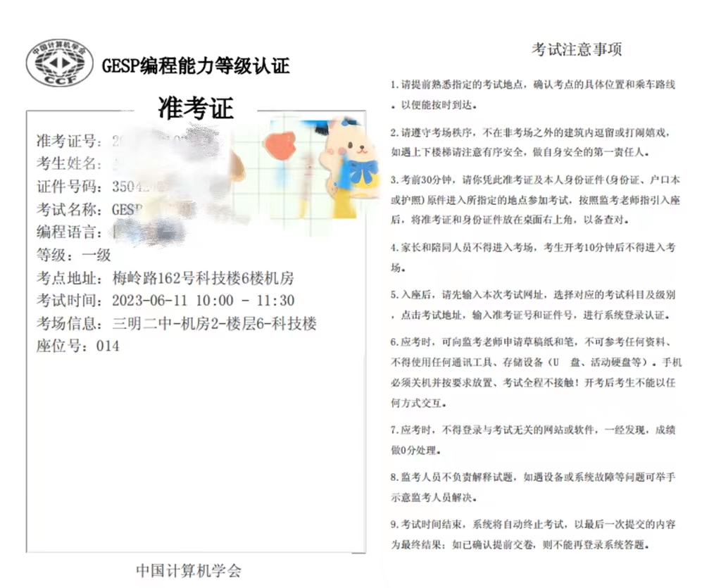Click the 考试注意事项 heading
Image resolution: width=721 pixels, height=588 pixels.
(577, 49)
